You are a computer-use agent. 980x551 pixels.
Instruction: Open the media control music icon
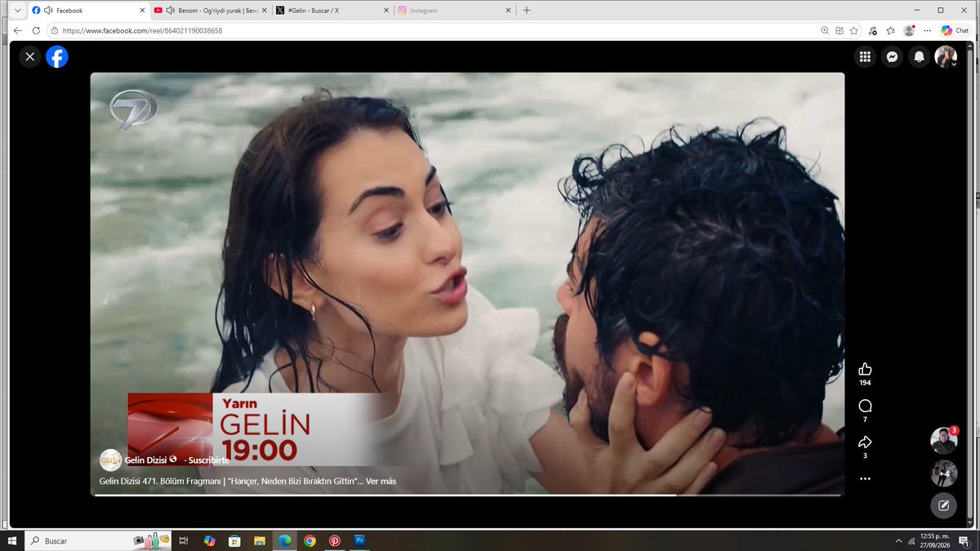[873, 30]
